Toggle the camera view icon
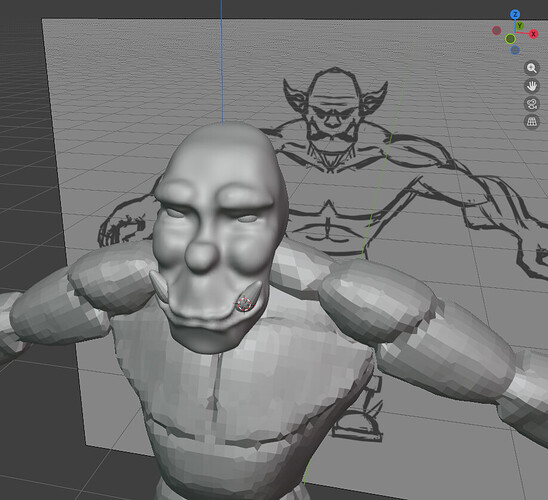Screen dimensions: 548x500 coord(532,104)
